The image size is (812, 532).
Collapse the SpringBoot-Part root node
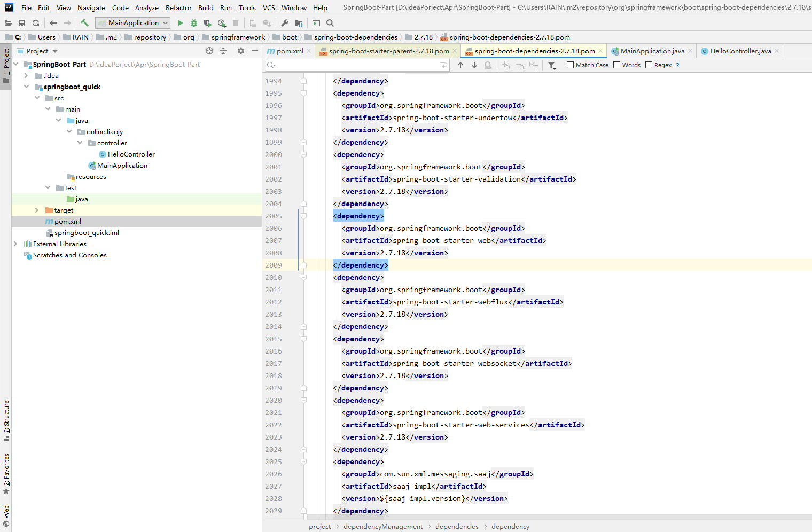[x=16, y=64]
